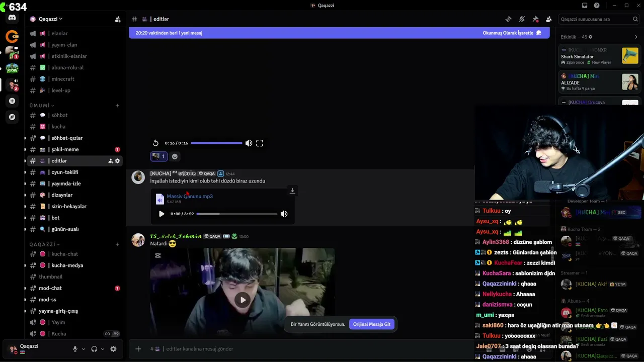Add channel to ÜMUMİ category
The height and width of the screenshot is (362, 644).
click(x=117, y=106)
